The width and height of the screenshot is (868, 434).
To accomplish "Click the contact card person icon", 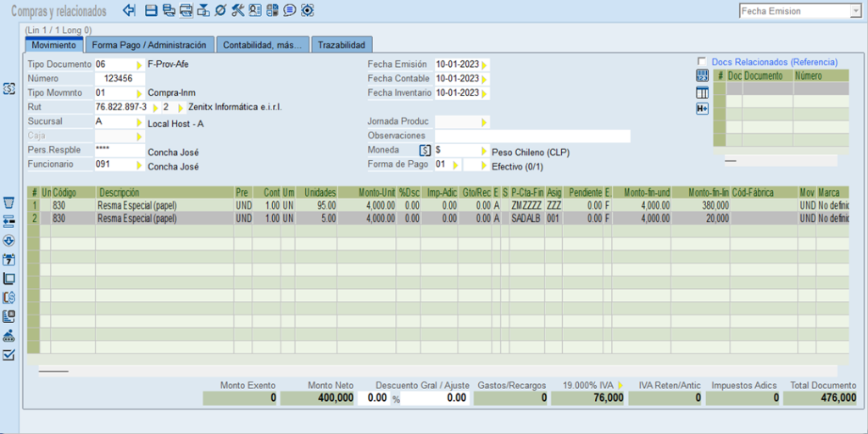I will click(x=254, y=10).
